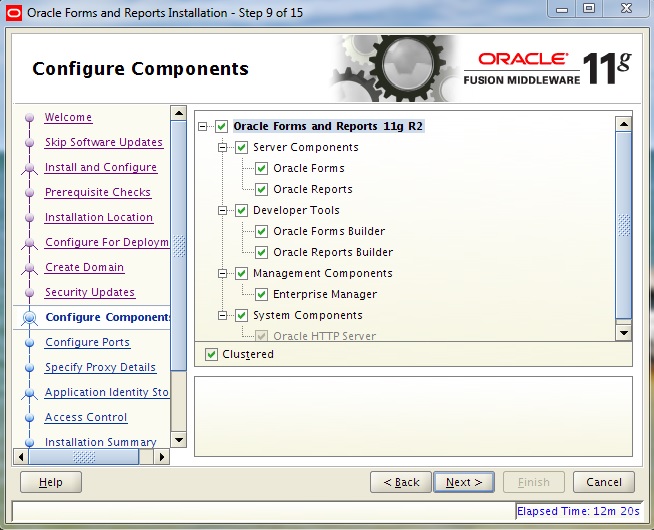Viewport: 654px width, 530px height.
Task: Uncheck the Oracle Forms Builder checkbox
Action: [x=262, y=231]
